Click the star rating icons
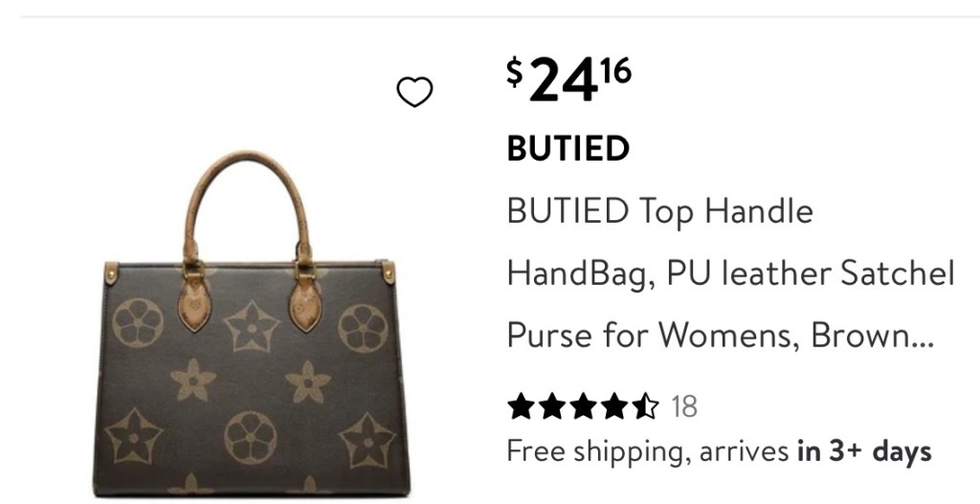Viewport: 980px width, 504px height. click(583, 406)
